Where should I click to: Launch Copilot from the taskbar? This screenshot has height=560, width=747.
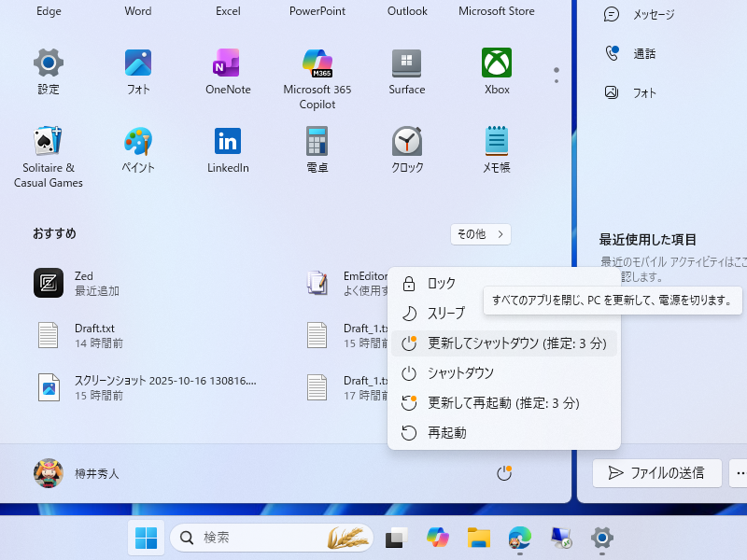438,538
